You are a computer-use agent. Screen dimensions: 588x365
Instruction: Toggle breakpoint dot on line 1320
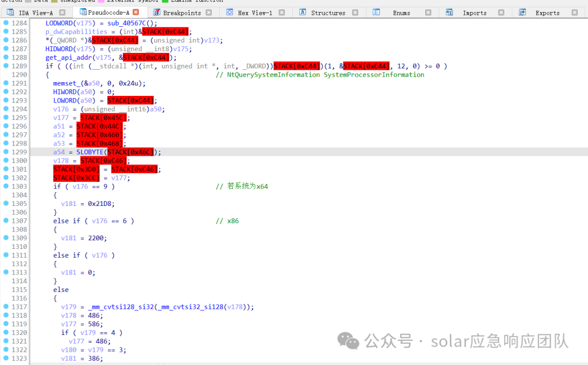click(6, 332)
